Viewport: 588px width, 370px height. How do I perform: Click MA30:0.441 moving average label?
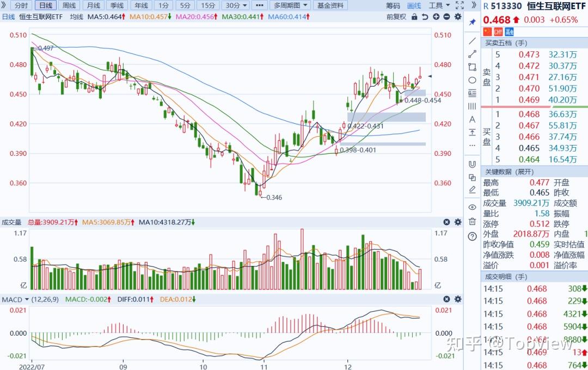tap(243, 17)
